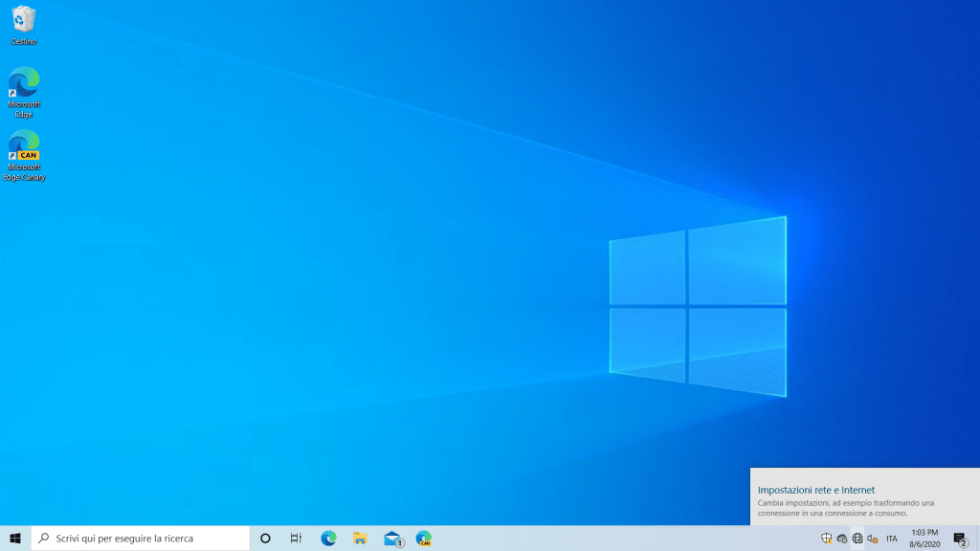
Task: Open the Windows Start menu
Action: click(15, 539)
